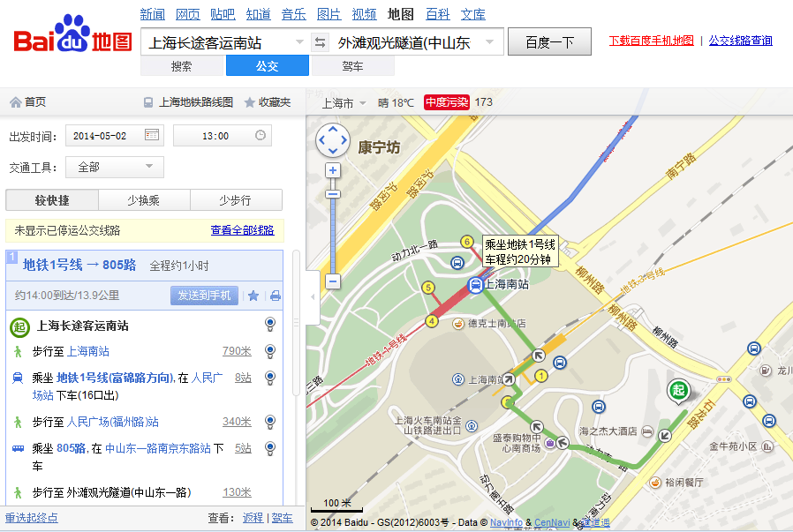This screenshot has height=532, width=793.
Task: Locate the 步行至上海南站 step pin icon
Action: (x=270, y=350)
